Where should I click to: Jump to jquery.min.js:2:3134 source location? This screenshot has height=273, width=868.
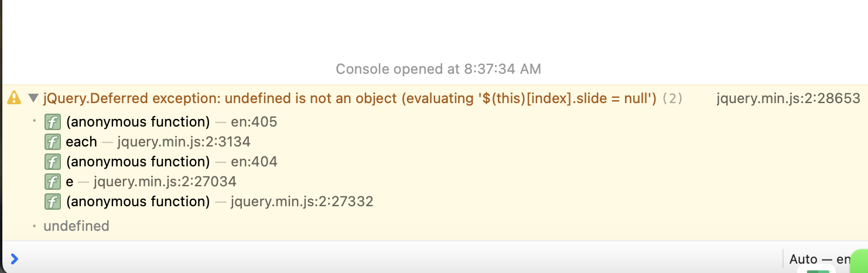[183, 142]
